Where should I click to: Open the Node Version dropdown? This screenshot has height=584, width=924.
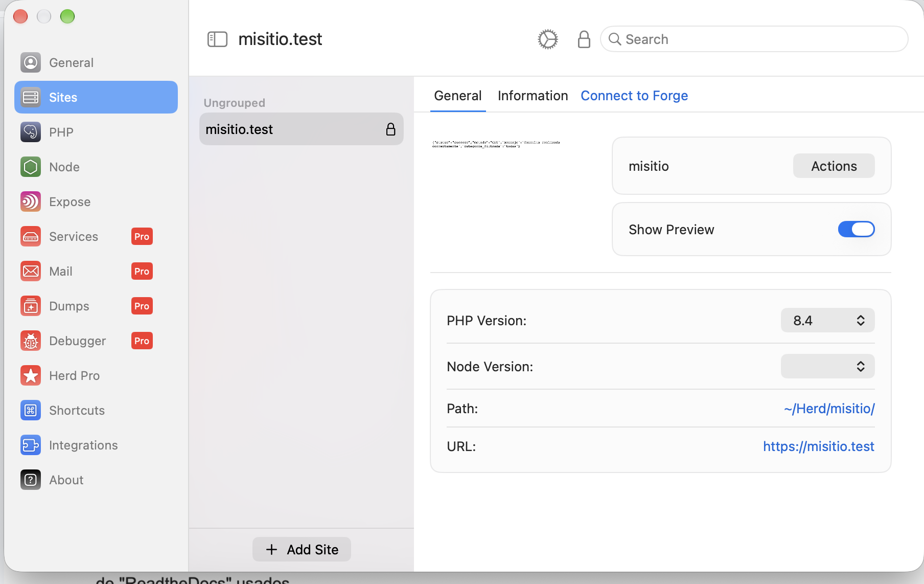point(828,366)
